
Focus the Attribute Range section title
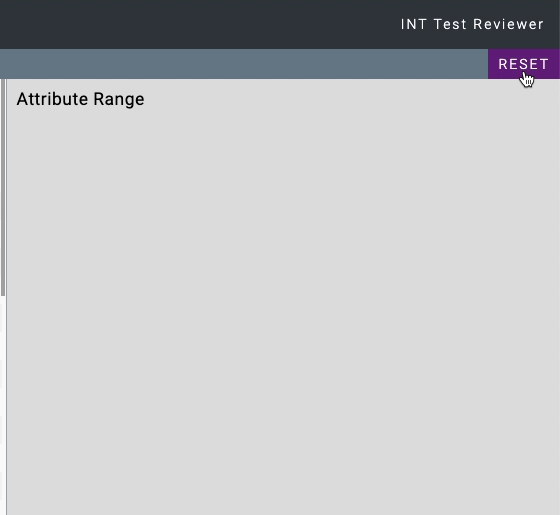click(x=80, y=99)
